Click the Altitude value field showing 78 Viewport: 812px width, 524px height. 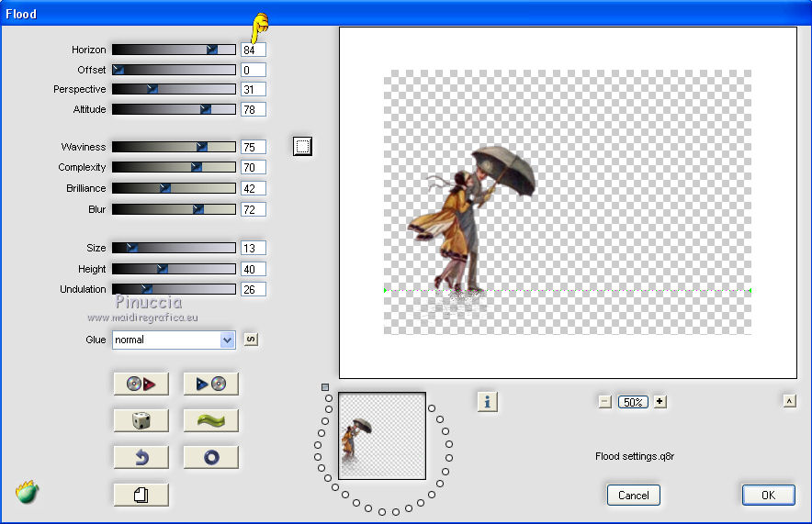point(254,109)
